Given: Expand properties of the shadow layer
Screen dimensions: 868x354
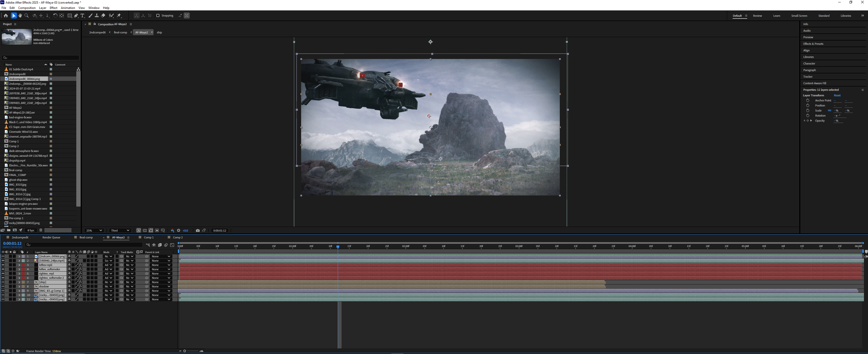Looking at the screenshot, I should point(19,286).
